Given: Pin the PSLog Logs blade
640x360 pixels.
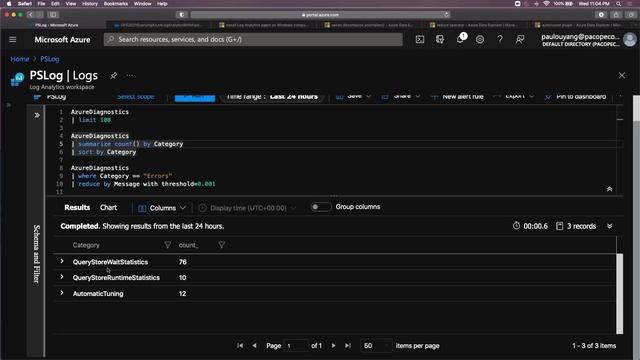Looking at the screenshot, I should 113,76.
